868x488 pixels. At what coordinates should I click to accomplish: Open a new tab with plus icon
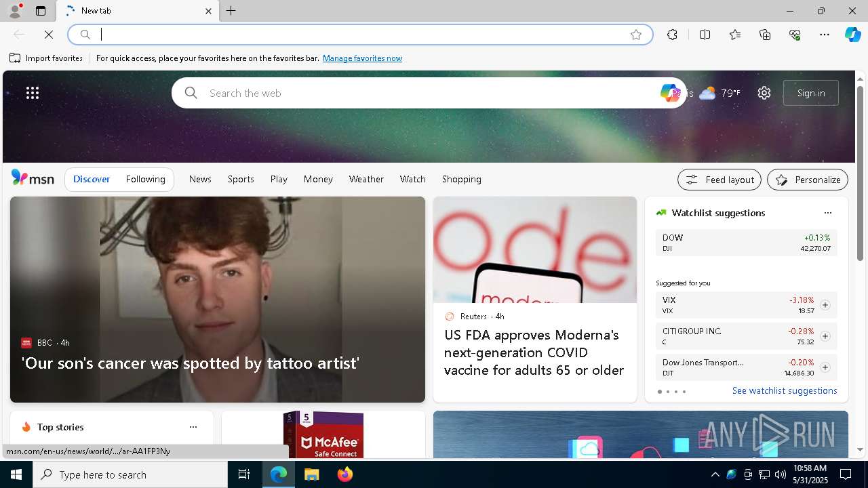[231, 11]
